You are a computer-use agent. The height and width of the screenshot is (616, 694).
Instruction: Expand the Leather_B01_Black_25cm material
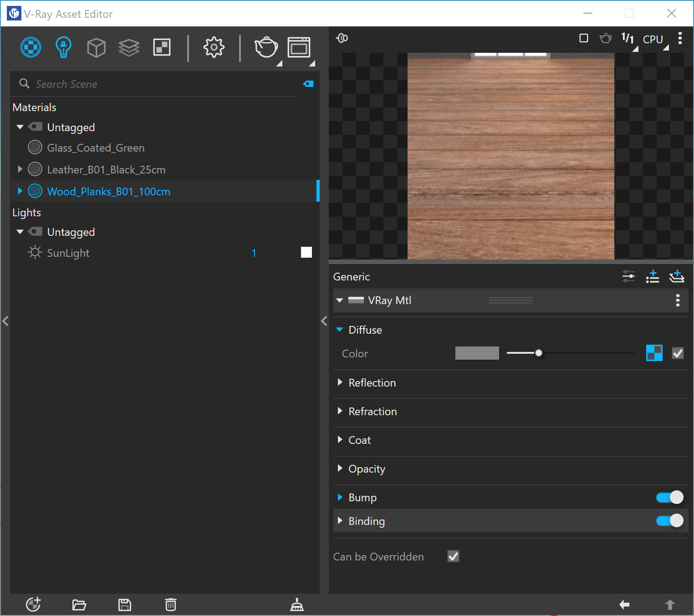pos(20,169)
